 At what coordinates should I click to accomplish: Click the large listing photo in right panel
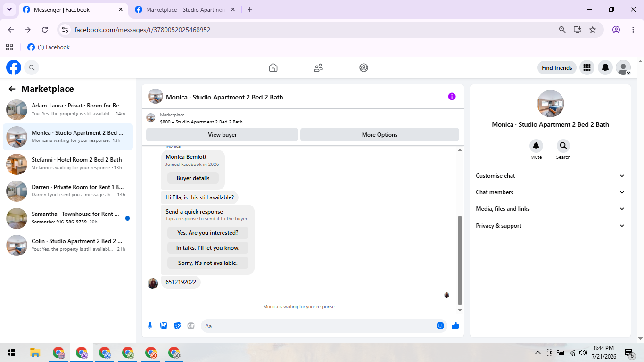[550, 103]
